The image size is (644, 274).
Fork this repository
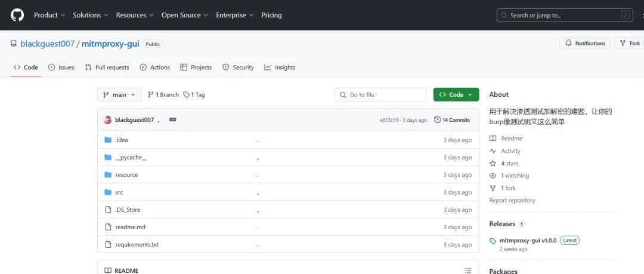click(630, 43)
